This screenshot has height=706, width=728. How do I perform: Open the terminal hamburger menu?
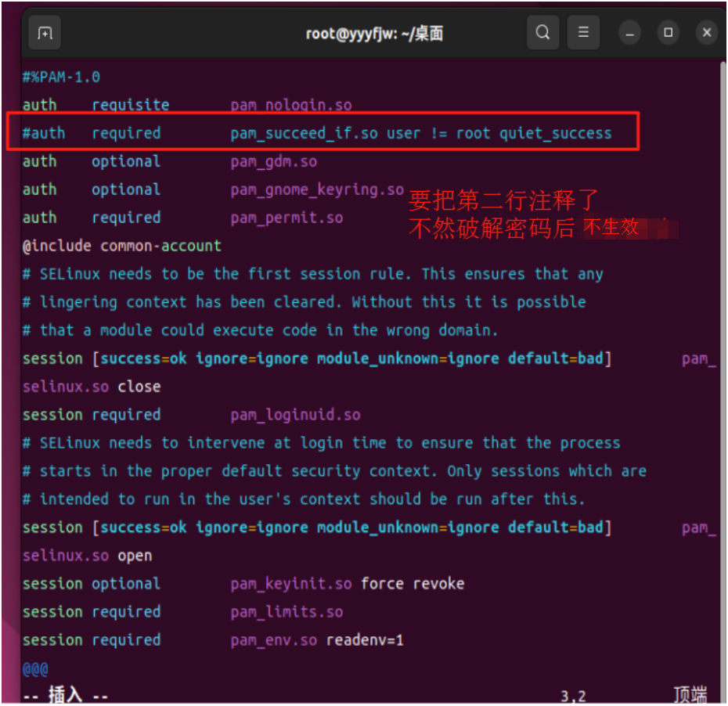(x=583, y=33)
